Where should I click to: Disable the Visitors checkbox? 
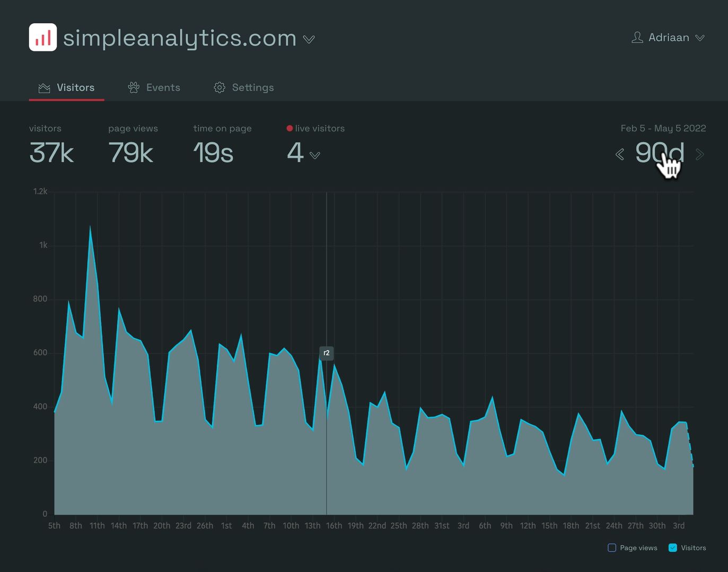click(x=672, y=548)
